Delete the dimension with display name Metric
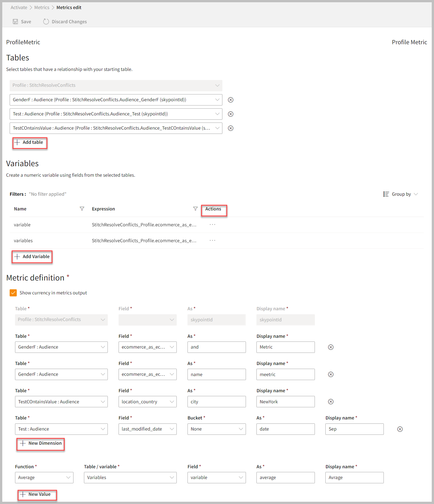This screenshot has width=434, height=504. click(x=331, y=347)
